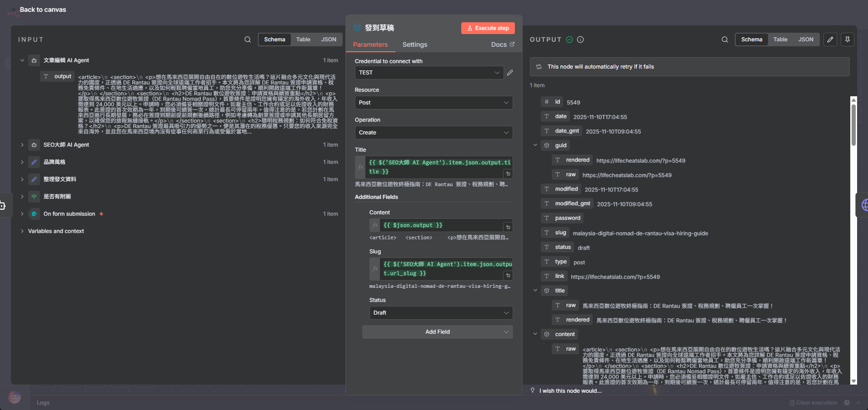Viewport: 868px width, 410px height.
Task: Toggle expression mode fx on the Content field
Action: coord(375,225)
